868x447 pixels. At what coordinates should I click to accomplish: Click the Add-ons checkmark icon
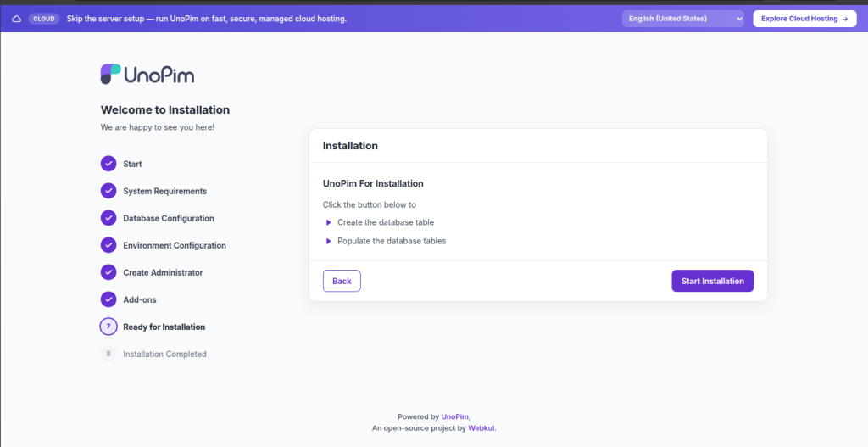click(108, 299)
